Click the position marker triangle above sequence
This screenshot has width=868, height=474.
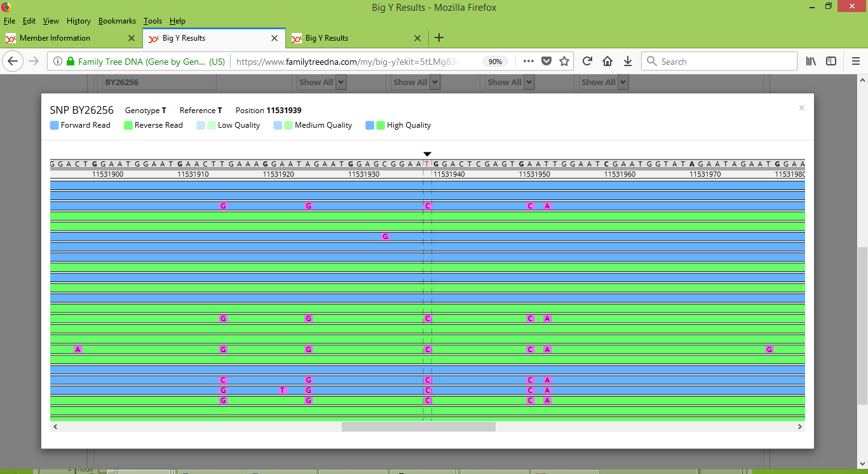pos(428,154)
